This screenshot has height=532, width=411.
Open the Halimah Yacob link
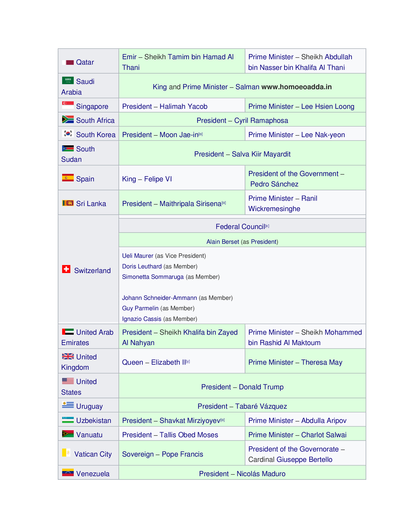pyautogui.click(x=183, y=106)
